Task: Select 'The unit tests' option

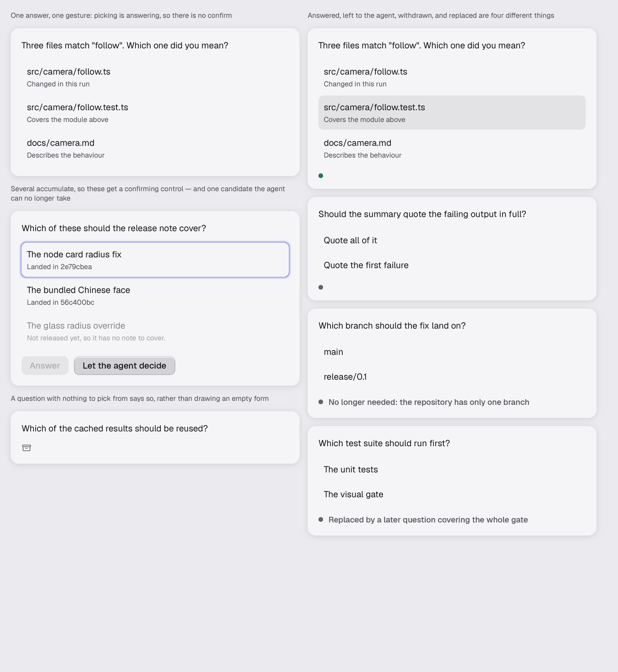Action: [452, 469]
